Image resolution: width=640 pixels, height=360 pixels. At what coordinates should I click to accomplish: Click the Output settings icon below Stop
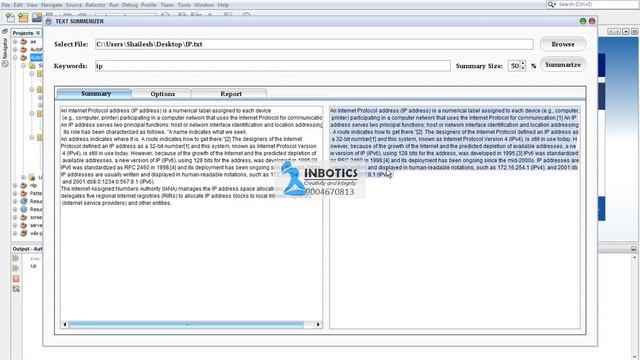pyautogui.click(x=16, y=289)
